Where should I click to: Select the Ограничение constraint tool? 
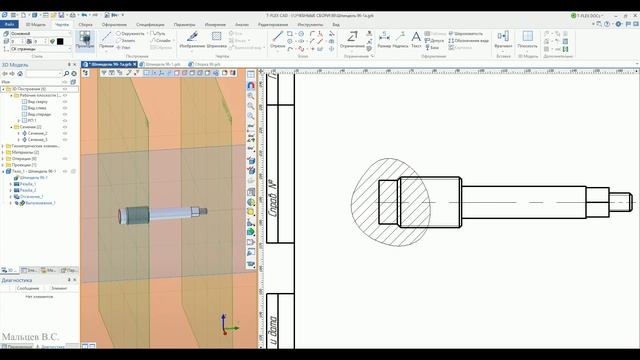(x=352, y=40)
